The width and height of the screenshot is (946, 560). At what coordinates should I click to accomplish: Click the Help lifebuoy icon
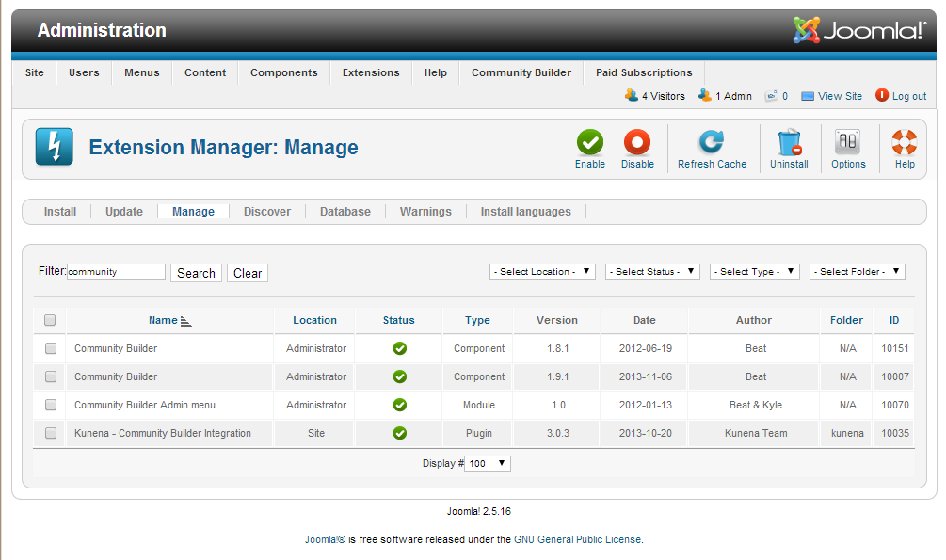tap(905, 142)
